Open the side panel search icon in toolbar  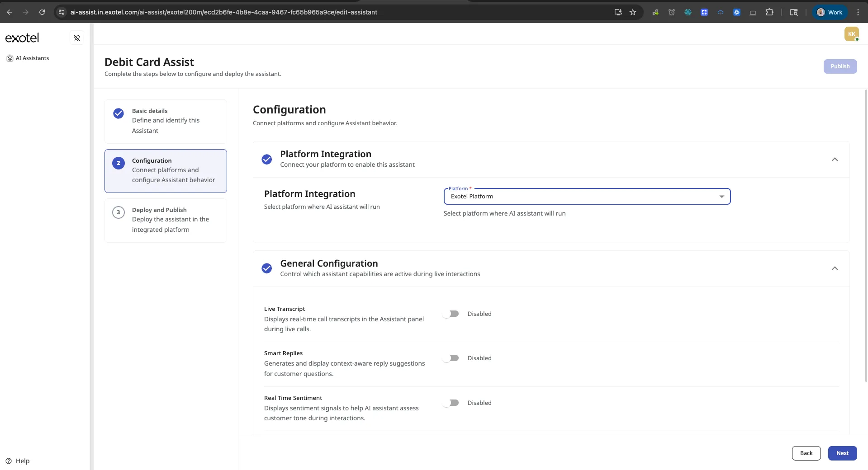[794, 12]
